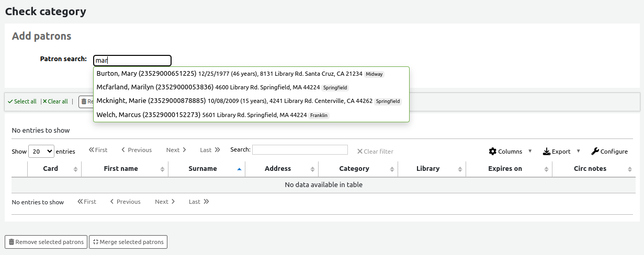Expand the Export dropdown arrow
The image size is (644, 255).
coord(578,152)
